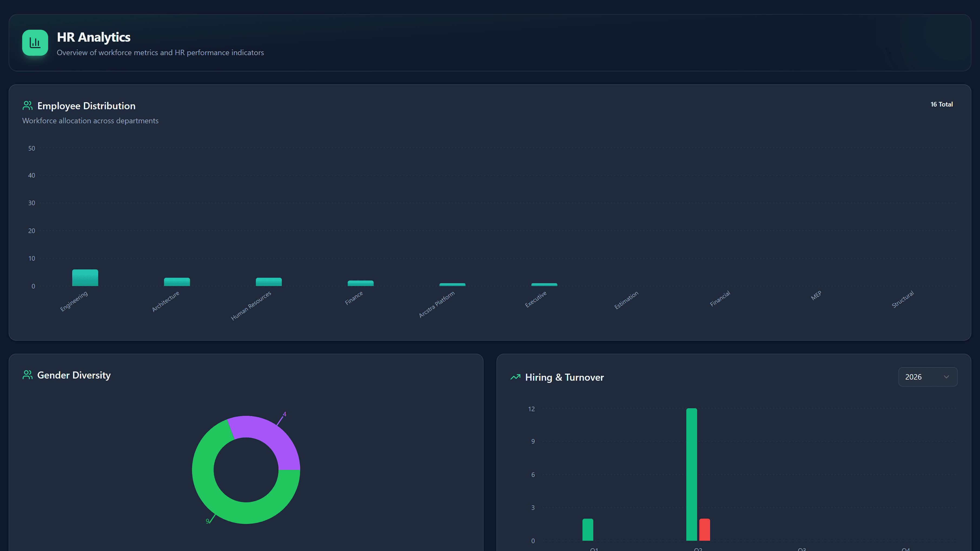Click the 'Employee Distribution' heading
This screenshot has width=980, height=551.
click(x=86, y=106)
